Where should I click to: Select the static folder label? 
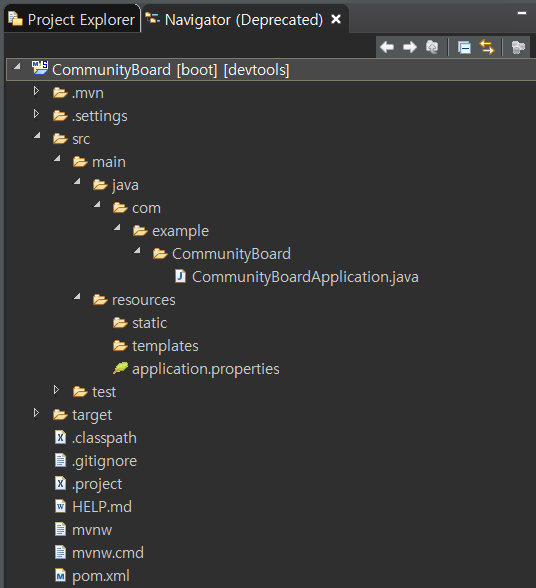click(x=149, y=323)
